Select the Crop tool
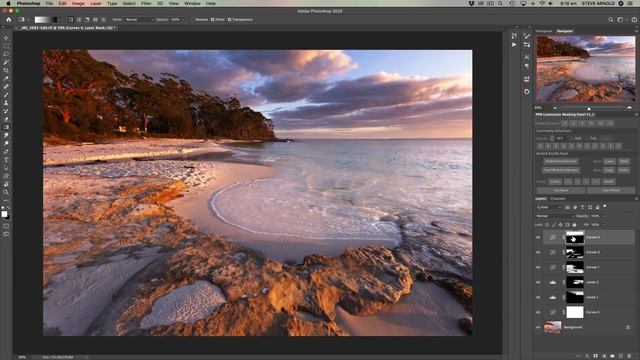 [x=6, y=71]
